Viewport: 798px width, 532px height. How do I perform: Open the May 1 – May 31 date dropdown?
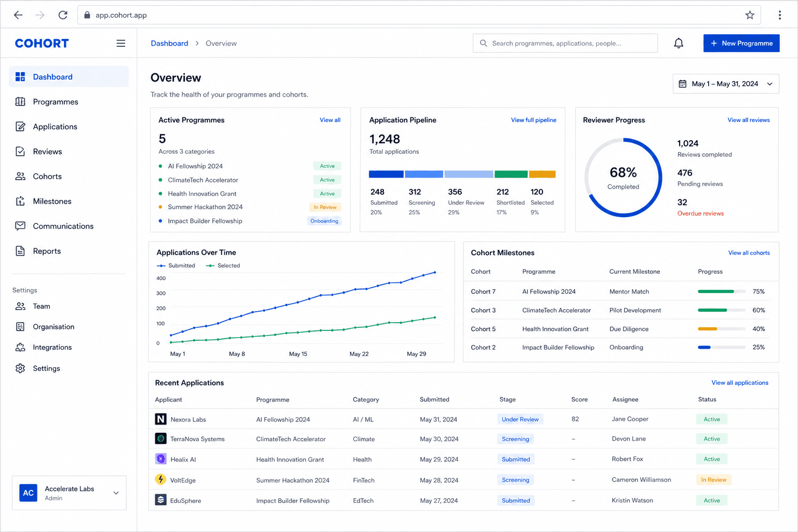point(726,84)
